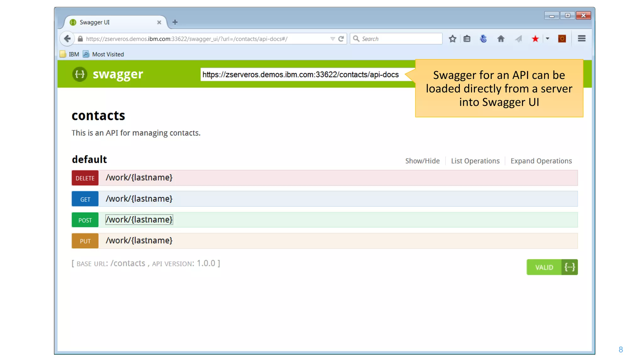Click the magnifier icon in search box
This screenshot has height=362, width=644.
tap(356, 38)
